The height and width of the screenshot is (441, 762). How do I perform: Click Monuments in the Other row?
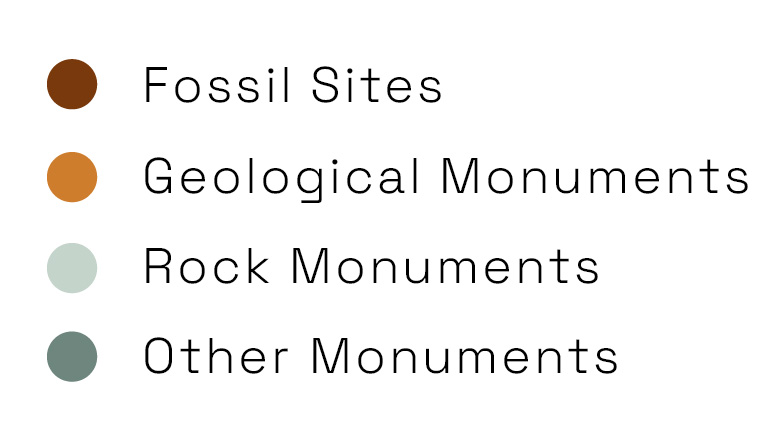click(x=464, y=356)
